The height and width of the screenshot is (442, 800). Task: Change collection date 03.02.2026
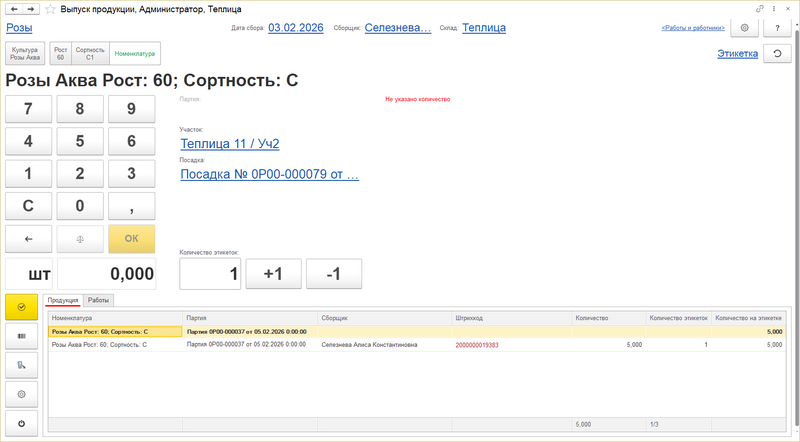coord(296,28)
